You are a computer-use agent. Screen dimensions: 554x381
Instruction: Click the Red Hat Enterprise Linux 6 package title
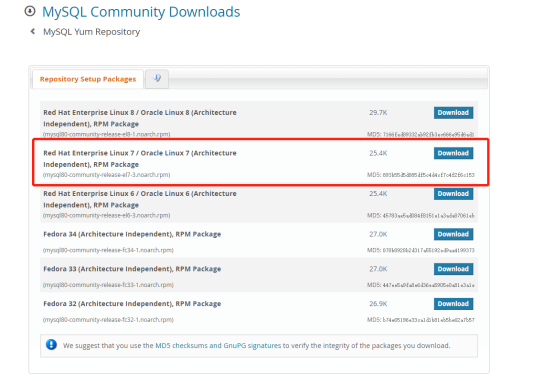[140, 199]
